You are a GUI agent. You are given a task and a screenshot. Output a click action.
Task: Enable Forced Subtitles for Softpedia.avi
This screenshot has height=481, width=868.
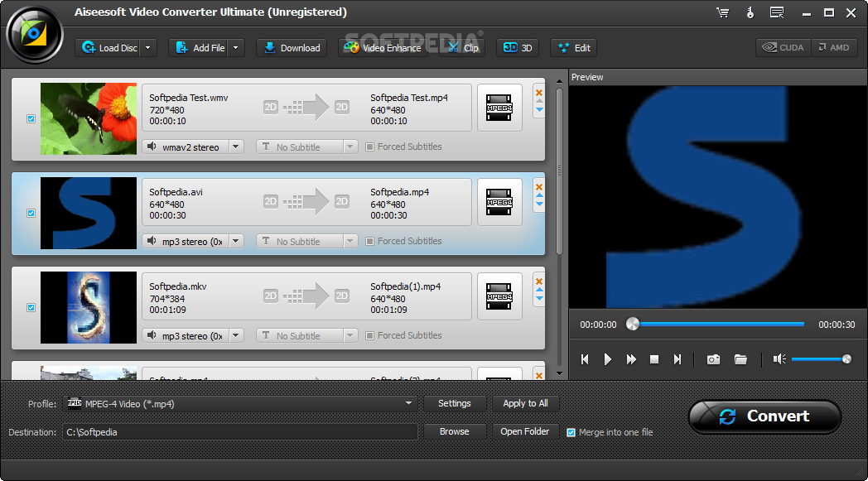pos(369,242)
